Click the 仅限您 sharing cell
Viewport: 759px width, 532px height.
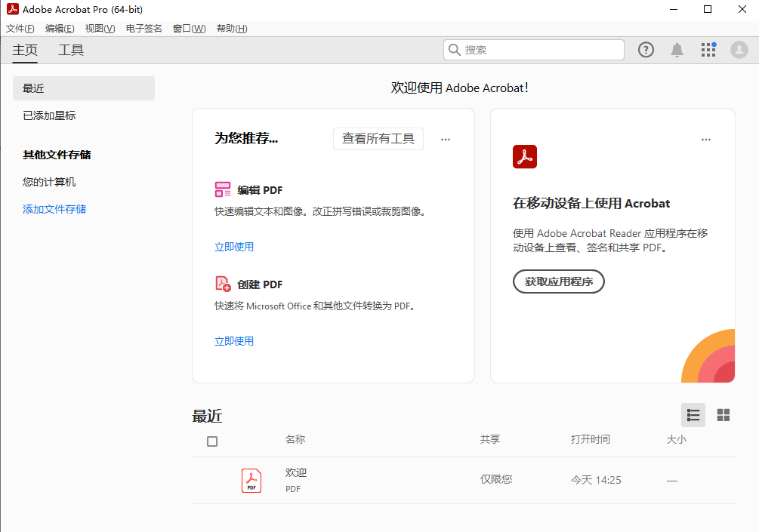496,479
